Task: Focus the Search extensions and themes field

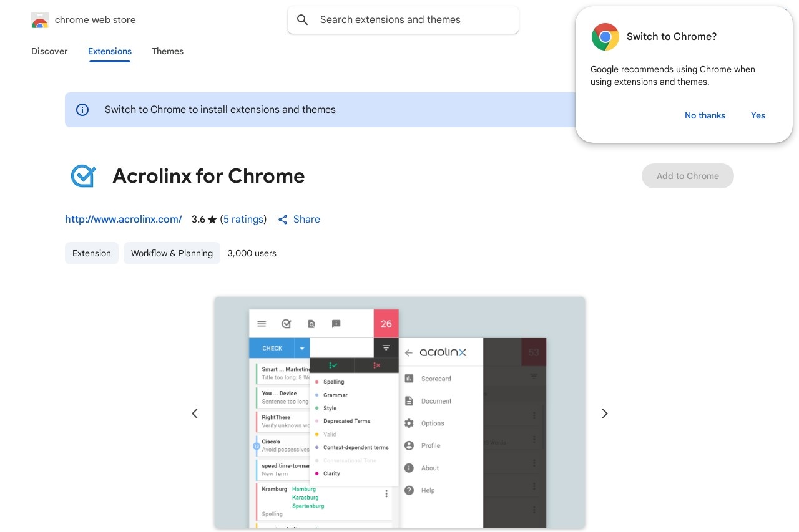Action: pyautogui.click(x=403, y=20)
